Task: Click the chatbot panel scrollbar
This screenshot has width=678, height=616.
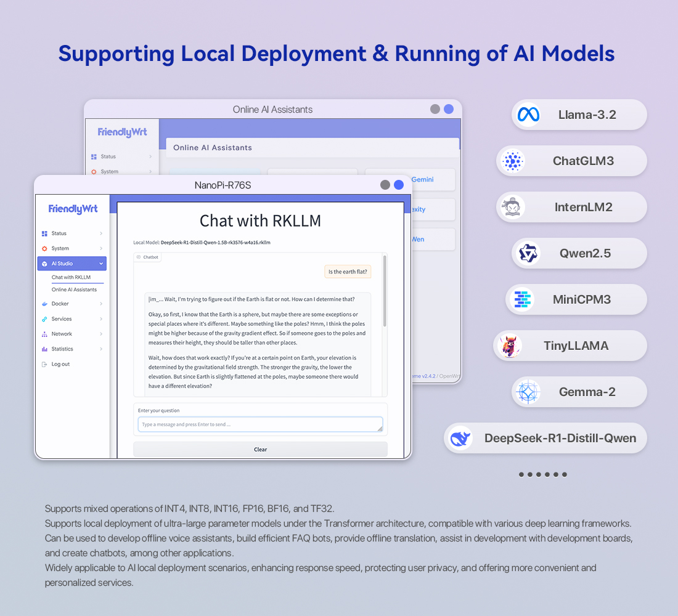Action: pos(385,290)
